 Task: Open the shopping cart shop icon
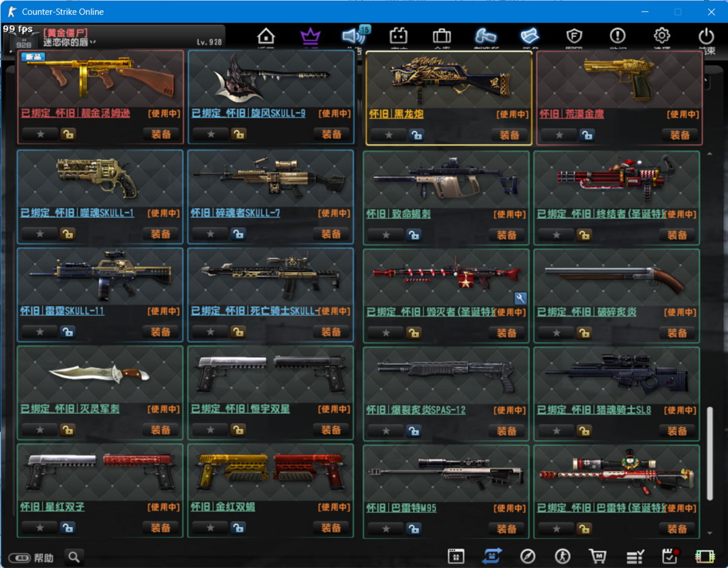598,556
